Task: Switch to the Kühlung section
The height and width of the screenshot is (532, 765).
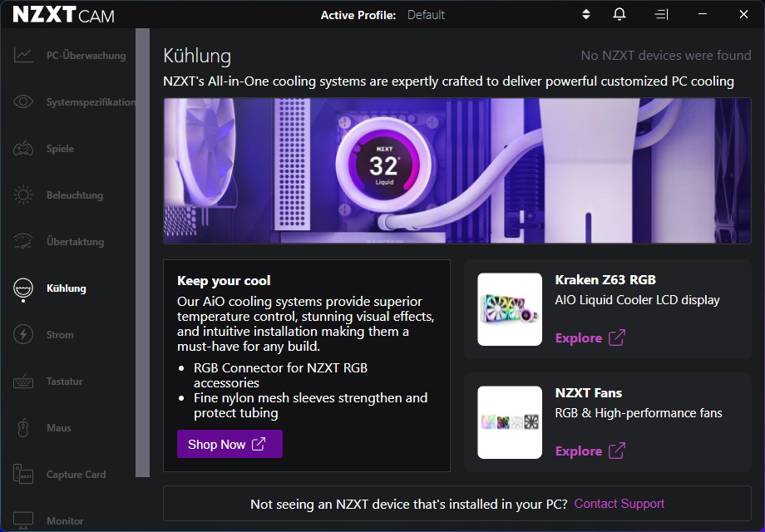Action: click(x=66, y=288)
